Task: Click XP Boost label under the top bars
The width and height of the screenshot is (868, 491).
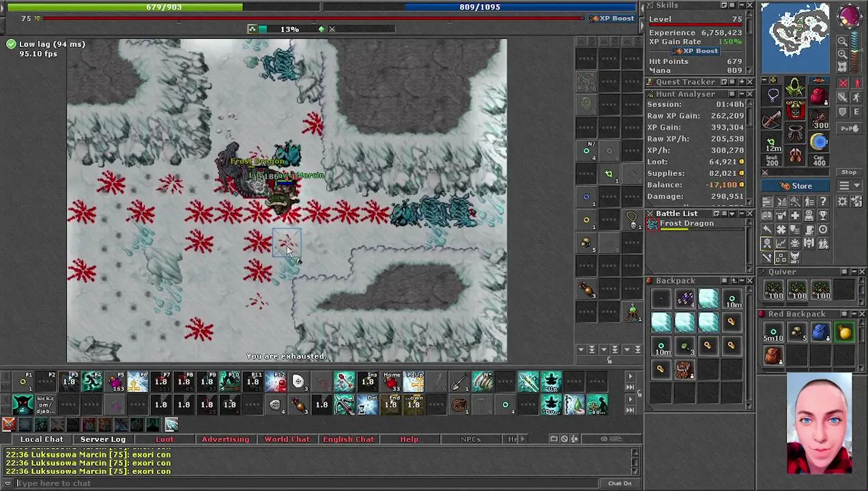Action: (613, 18)
